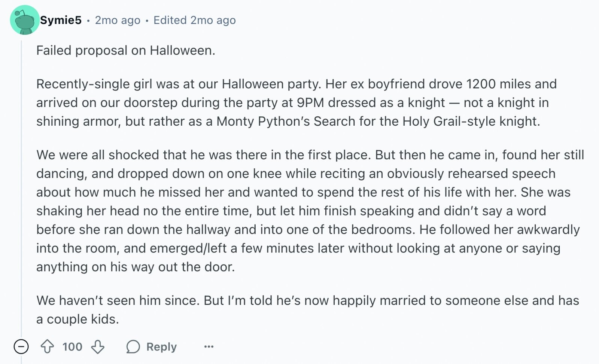Viewport: 599px width, 364px height.
Task: Click the Reply text button
Action: (161, 347)
